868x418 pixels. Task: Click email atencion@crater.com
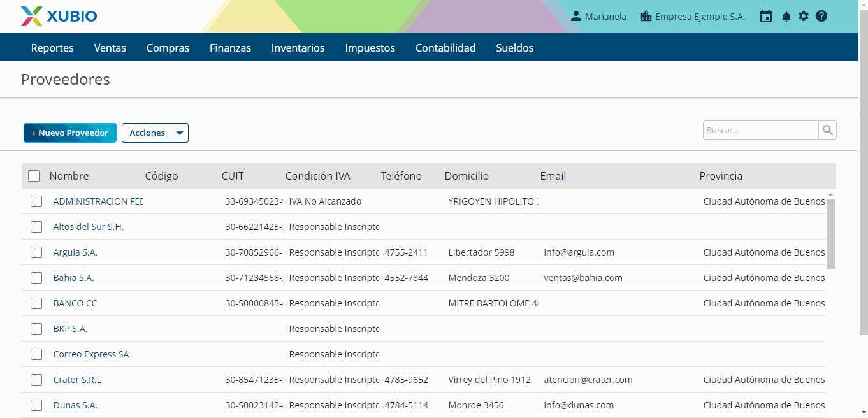[588, 380]
